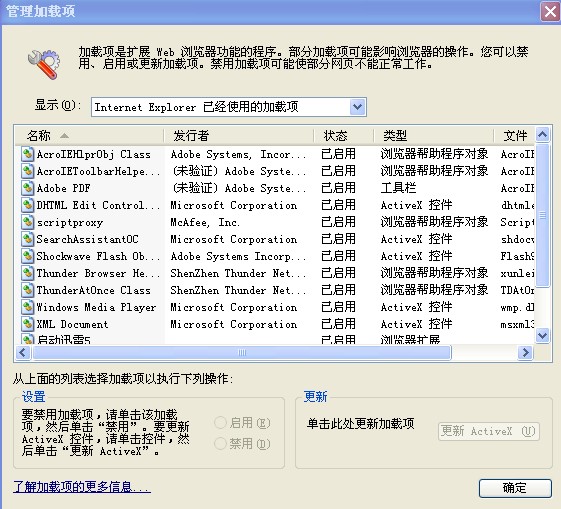Click the Thunder Browser Helper row icon

27,273
